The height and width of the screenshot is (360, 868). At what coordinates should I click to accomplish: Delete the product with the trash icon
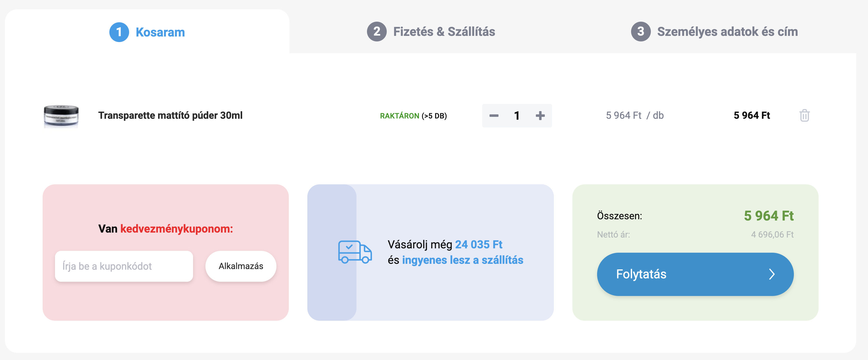[804, 115]
